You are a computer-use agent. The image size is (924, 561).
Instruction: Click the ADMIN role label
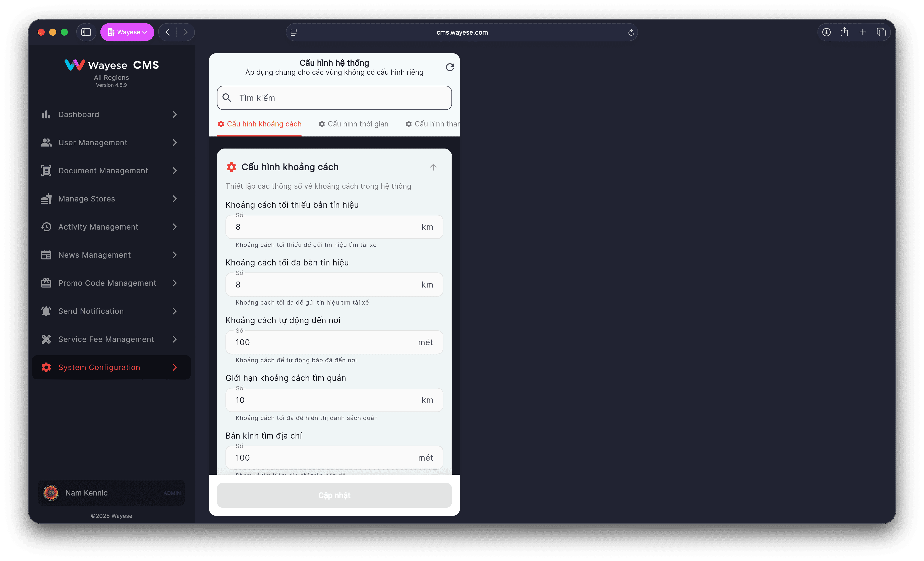[x=172, y=493]
